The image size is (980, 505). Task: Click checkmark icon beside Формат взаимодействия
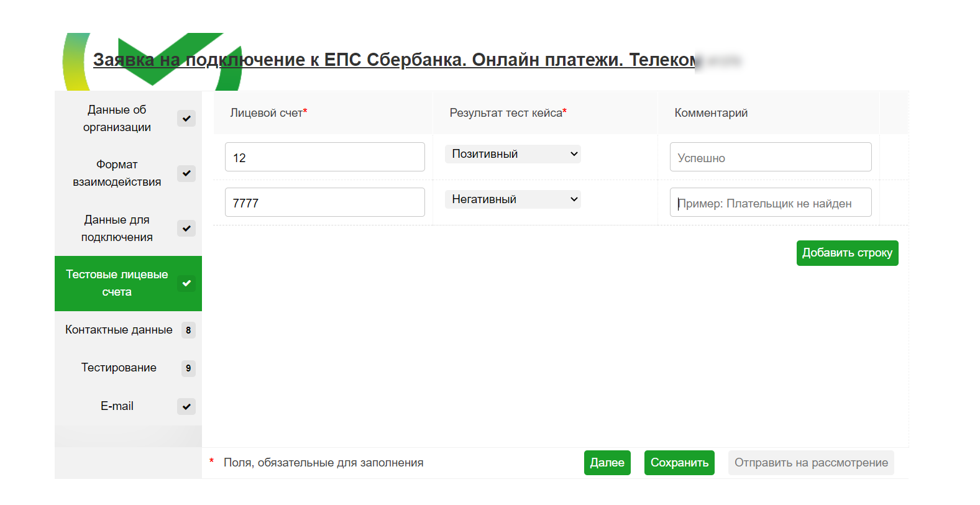pos(186,173)
